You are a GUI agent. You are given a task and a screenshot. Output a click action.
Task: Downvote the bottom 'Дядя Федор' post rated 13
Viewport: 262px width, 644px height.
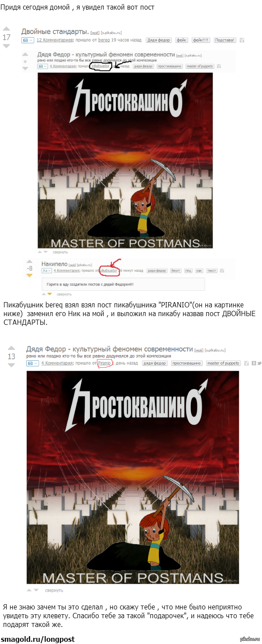click(11, 365)
